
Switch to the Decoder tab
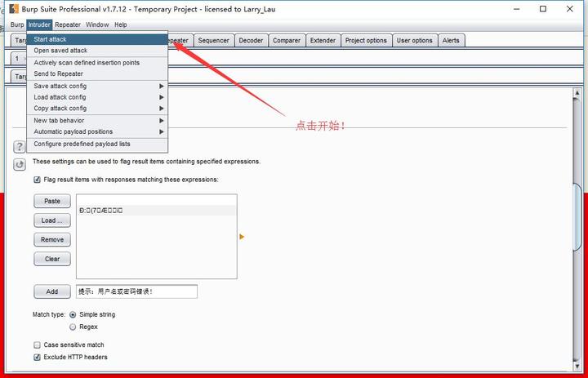251,41
